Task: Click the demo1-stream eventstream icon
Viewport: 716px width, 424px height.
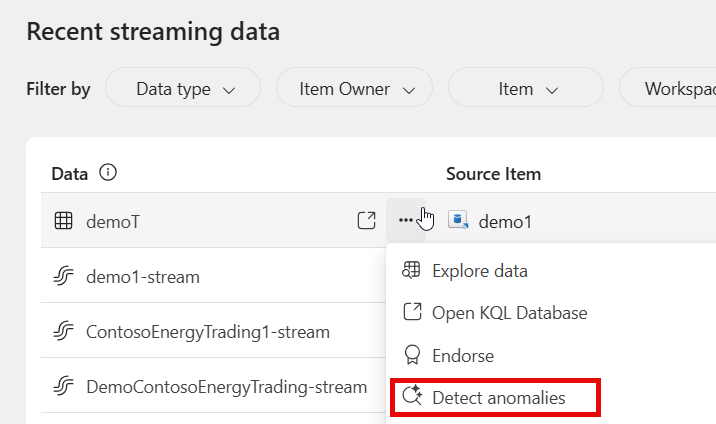Action: click(x=63, y=276)
